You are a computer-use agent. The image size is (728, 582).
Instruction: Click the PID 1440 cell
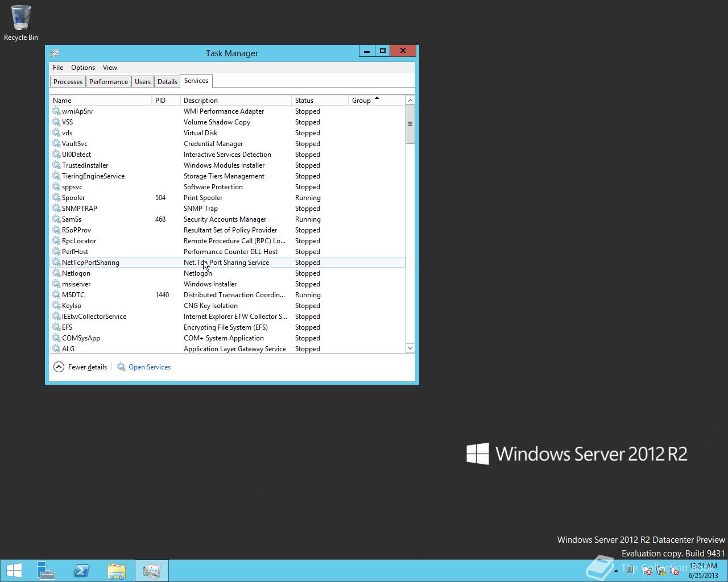click(x=162, y=295)
